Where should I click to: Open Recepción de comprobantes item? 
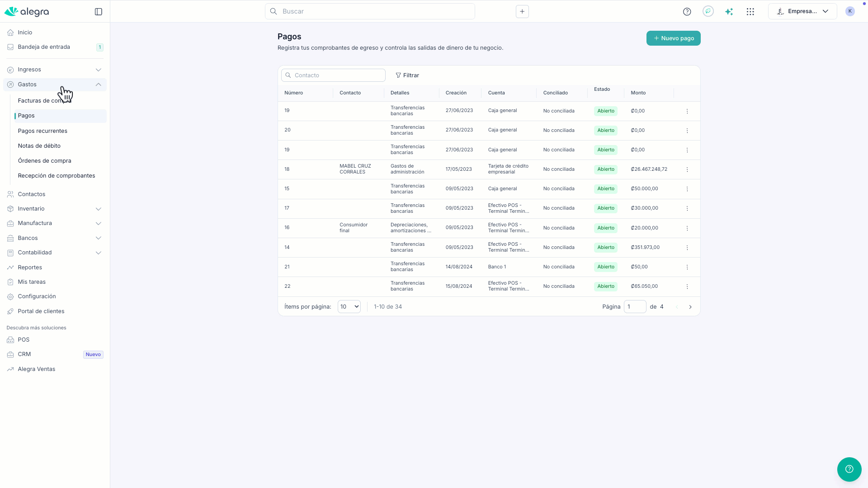click(x=57, y=176)
